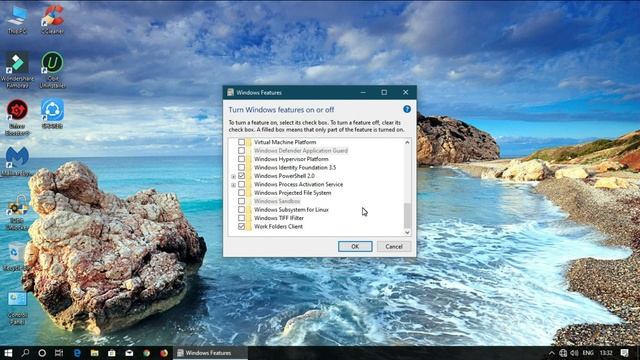The height and width of the screenshot is (360, 640).
Task: Check Windows Process Activation Service checkbox
Action: (241, 184)
